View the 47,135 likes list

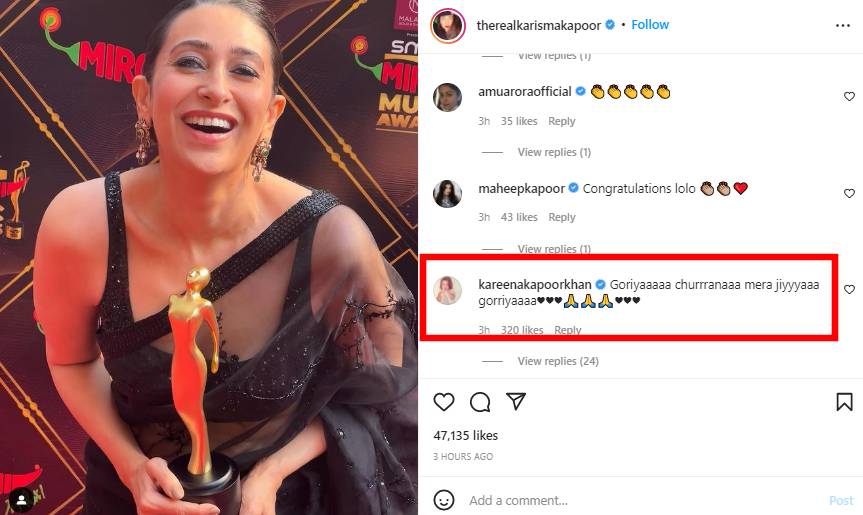click(x=465, y=436)
